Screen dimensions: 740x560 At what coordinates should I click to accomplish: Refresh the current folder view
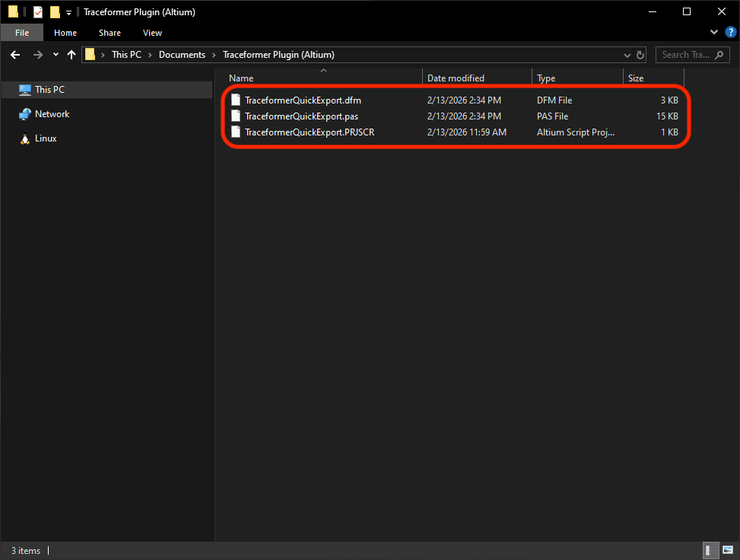[x=639, y=54]
